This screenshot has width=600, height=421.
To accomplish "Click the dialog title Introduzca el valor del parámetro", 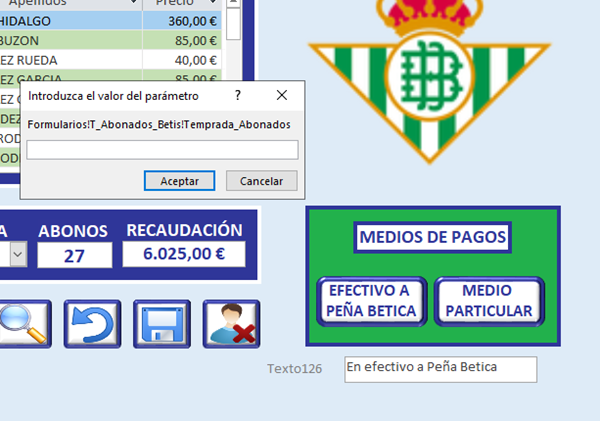I will [113, 96].
